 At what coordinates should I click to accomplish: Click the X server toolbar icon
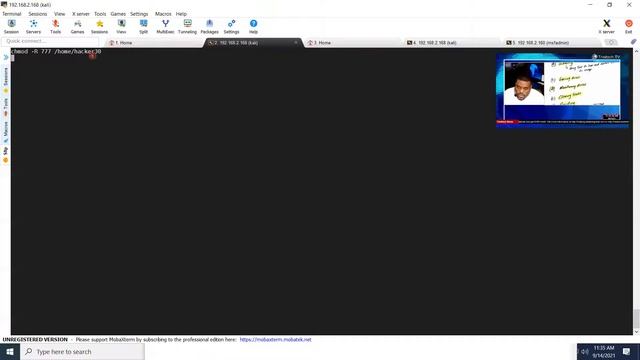(x=607, y=26)
